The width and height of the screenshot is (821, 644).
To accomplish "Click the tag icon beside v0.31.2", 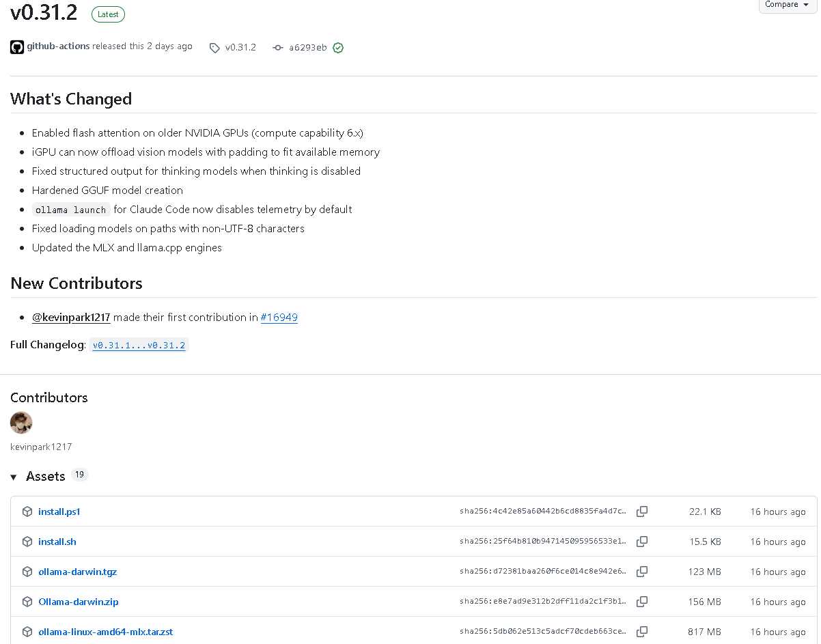I will click(214, 48).
